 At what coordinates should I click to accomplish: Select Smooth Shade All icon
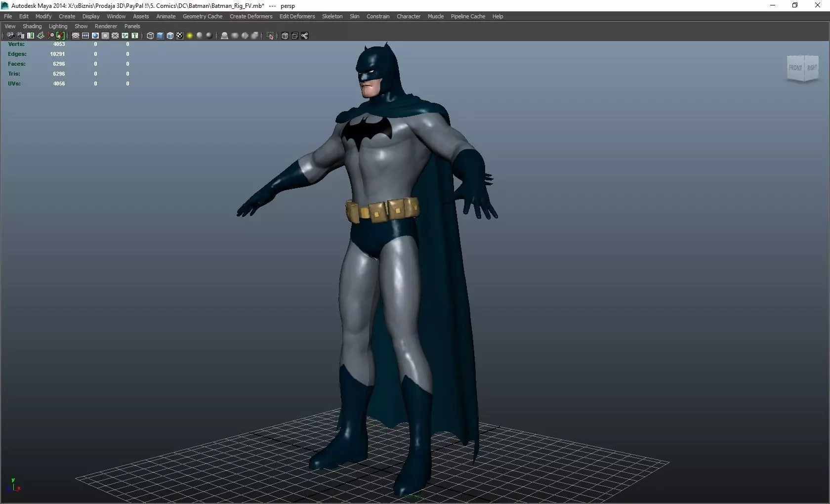160,36
